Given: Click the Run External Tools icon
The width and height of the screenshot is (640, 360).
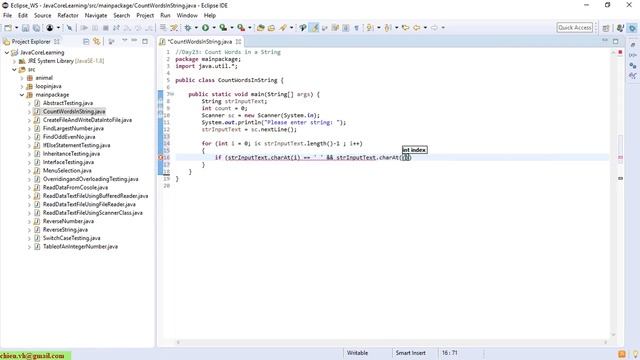Looking at the screenshot, I should [x=241, y=28].
